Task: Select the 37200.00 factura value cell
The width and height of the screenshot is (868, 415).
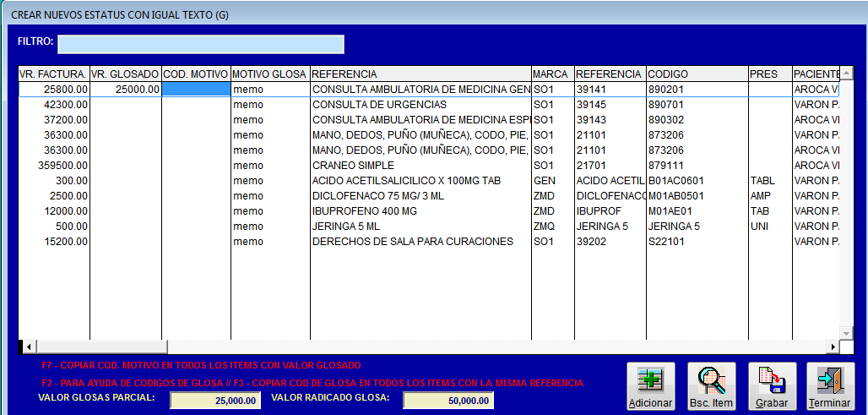Action: 54,120
